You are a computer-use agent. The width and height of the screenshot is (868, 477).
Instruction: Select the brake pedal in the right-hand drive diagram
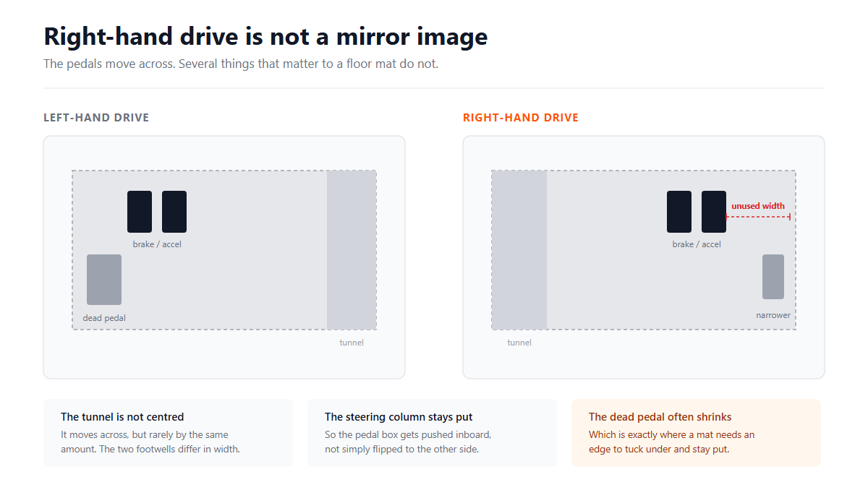pos(679,212)
